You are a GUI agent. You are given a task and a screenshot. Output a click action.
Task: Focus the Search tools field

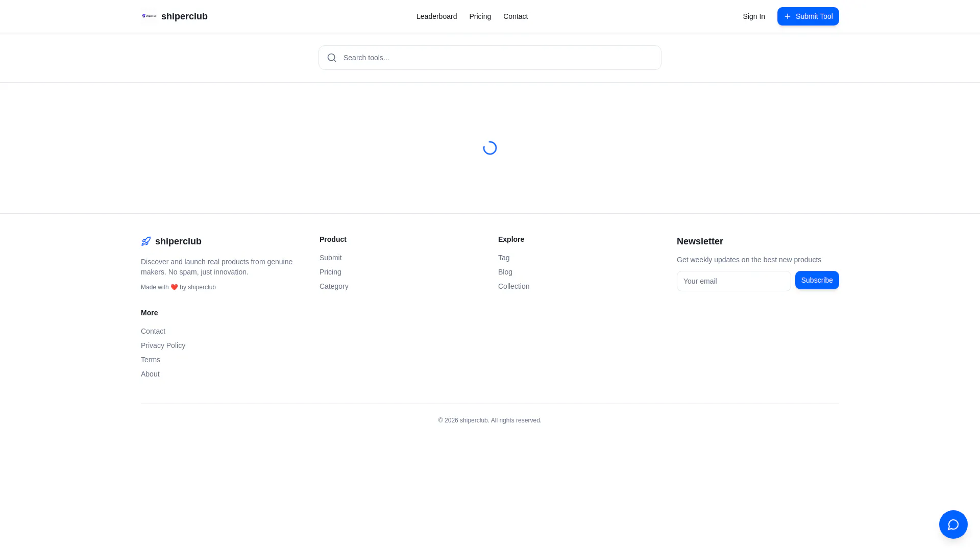[490, 58]
